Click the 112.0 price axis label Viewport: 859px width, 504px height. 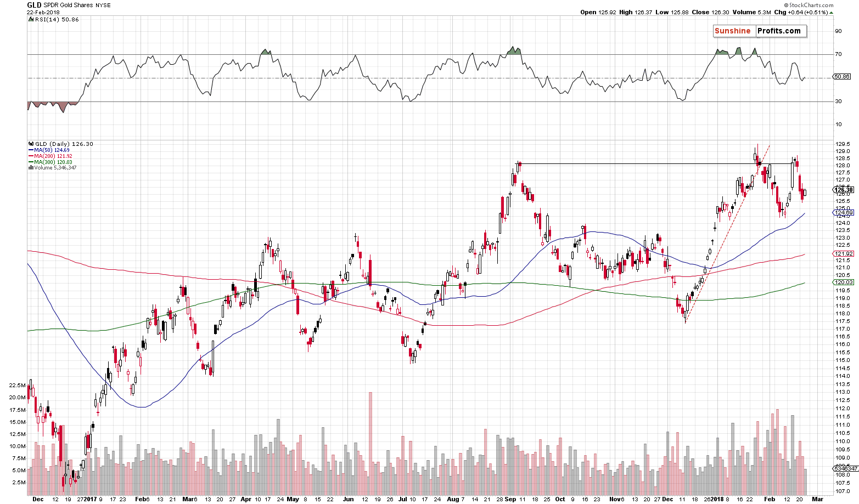tap(843, 409)
